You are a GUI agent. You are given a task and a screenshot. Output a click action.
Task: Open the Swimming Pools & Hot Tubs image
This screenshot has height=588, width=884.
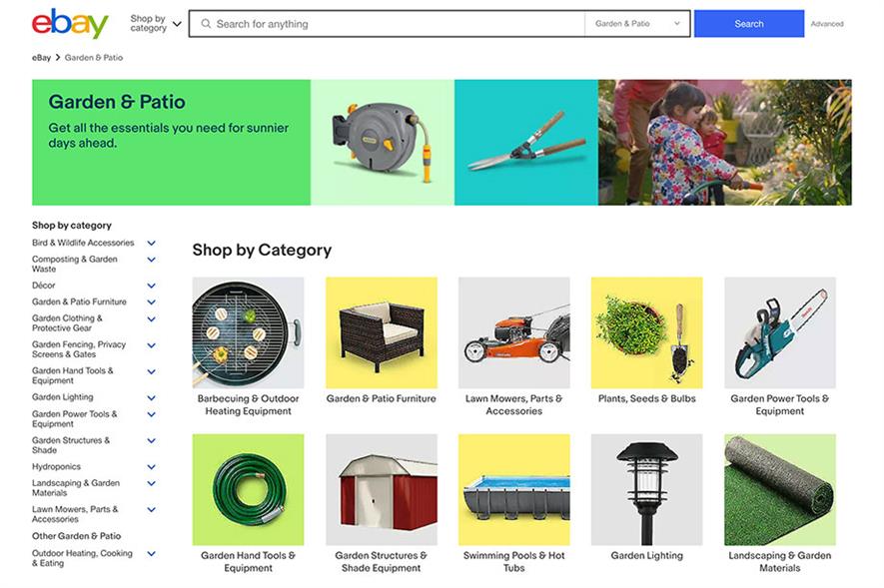(514, 489)
